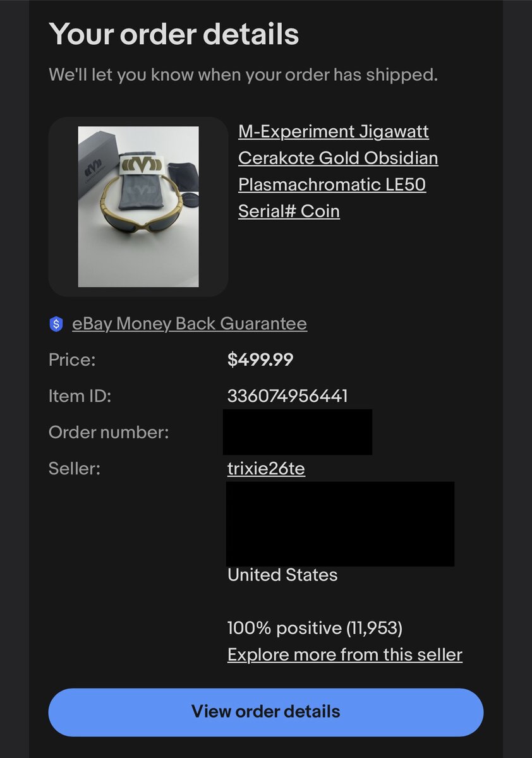Click the order shipped notification text

243,75
